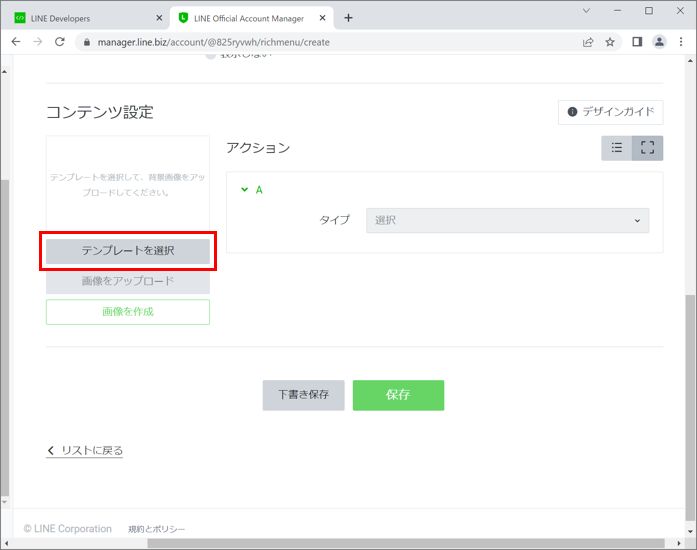Click the © LINE Corporation text

coord(68,529)
